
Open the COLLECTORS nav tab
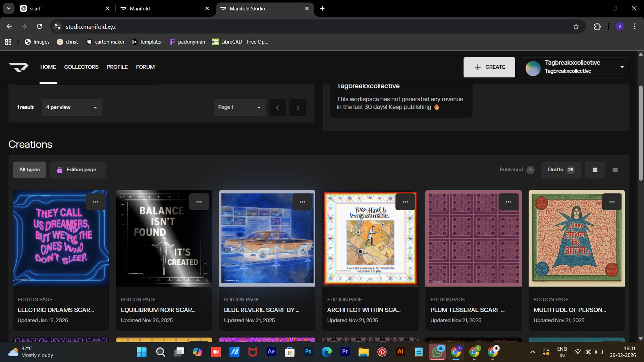click(81, 67)
